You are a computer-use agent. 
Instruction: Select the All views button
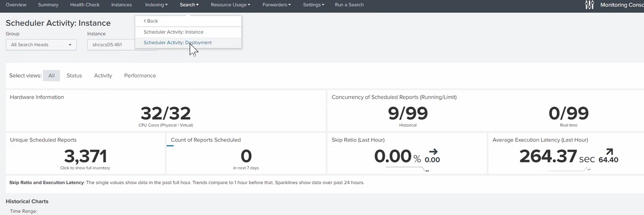[51, 76]
